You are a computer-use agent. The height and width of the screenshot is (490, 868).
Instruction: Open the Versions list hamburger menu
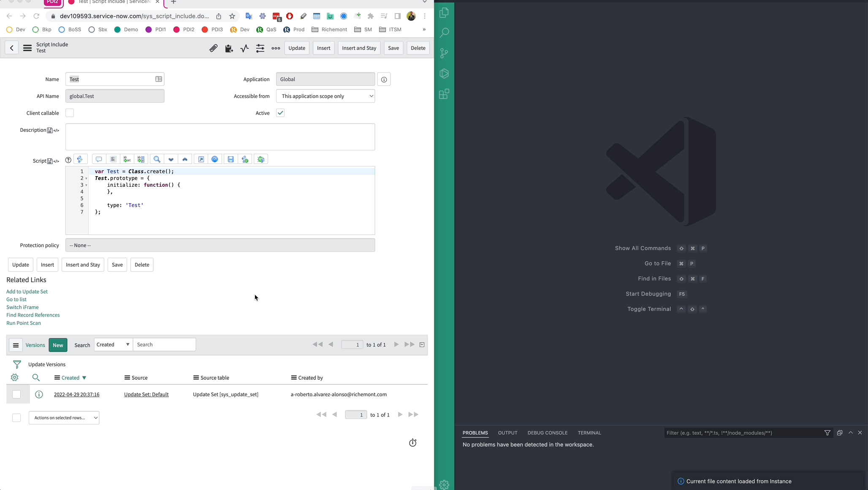click(16, 345)
